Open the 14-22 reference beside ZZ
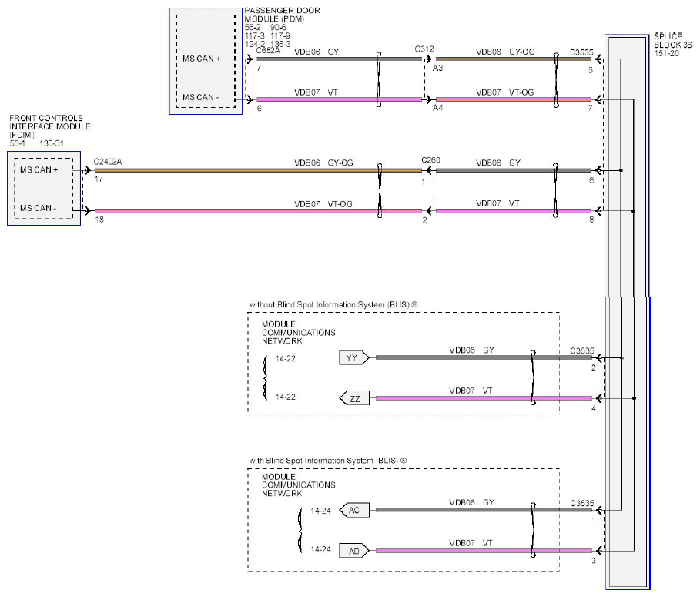Screen dimensions: 700x597 click(x=285, y=397)
